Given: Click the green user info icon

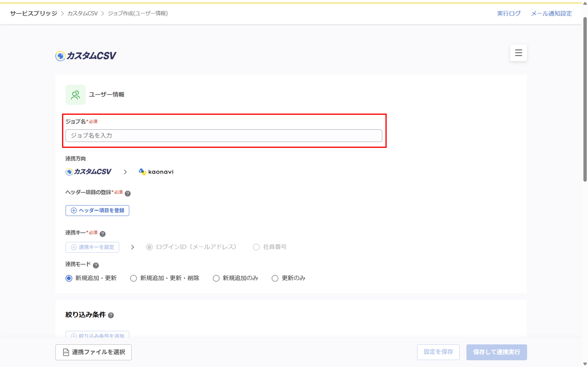Looking at the screenshot, I should [76, 95].
